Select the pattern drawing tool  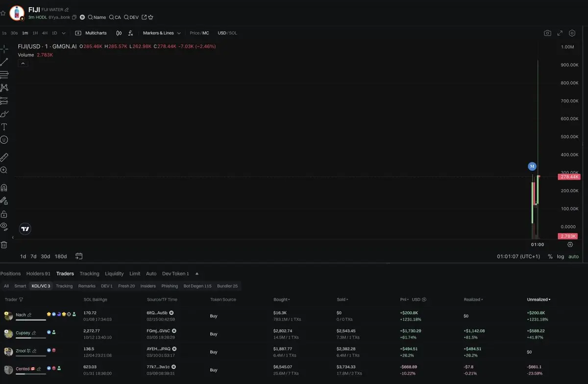click(4, 88)
